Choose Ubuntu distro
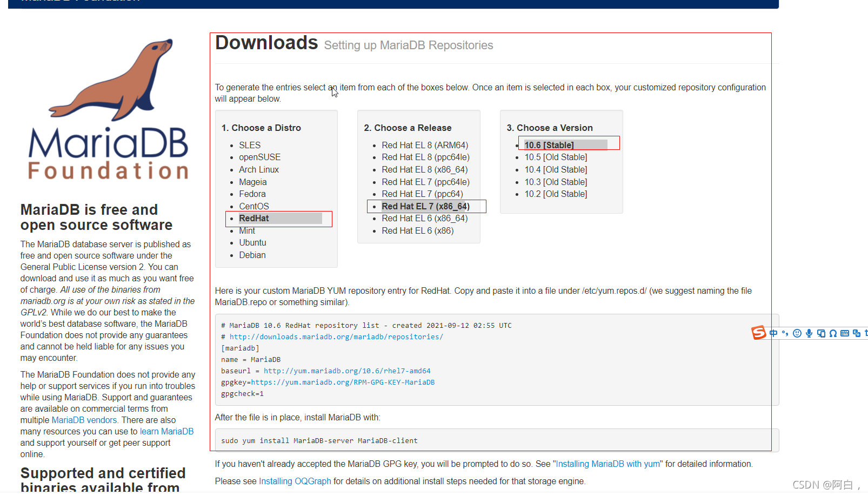Screen dimensions: 868x495 click(x=253, y=242)
